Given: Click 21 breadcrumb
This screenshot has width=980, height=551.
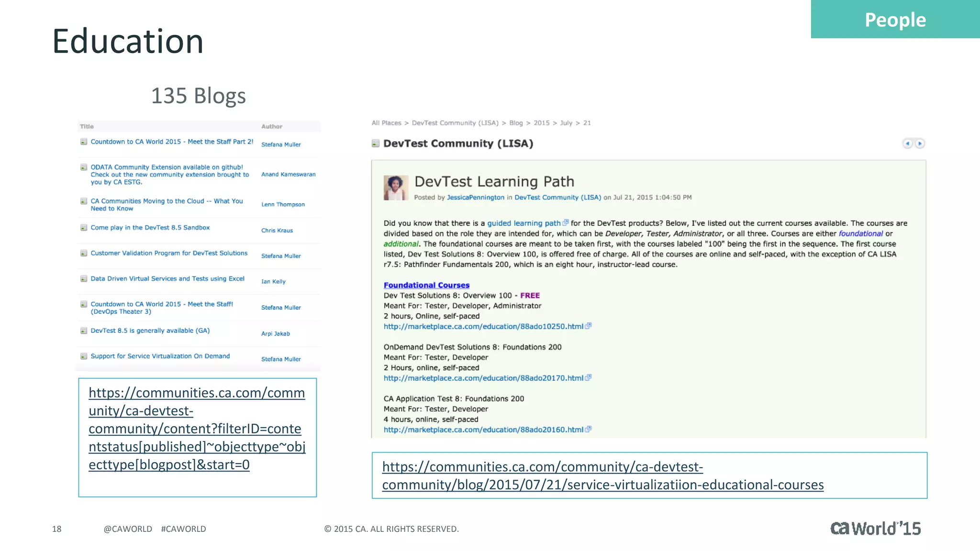Looking at the screenshot, I should [x=587, y=123].
